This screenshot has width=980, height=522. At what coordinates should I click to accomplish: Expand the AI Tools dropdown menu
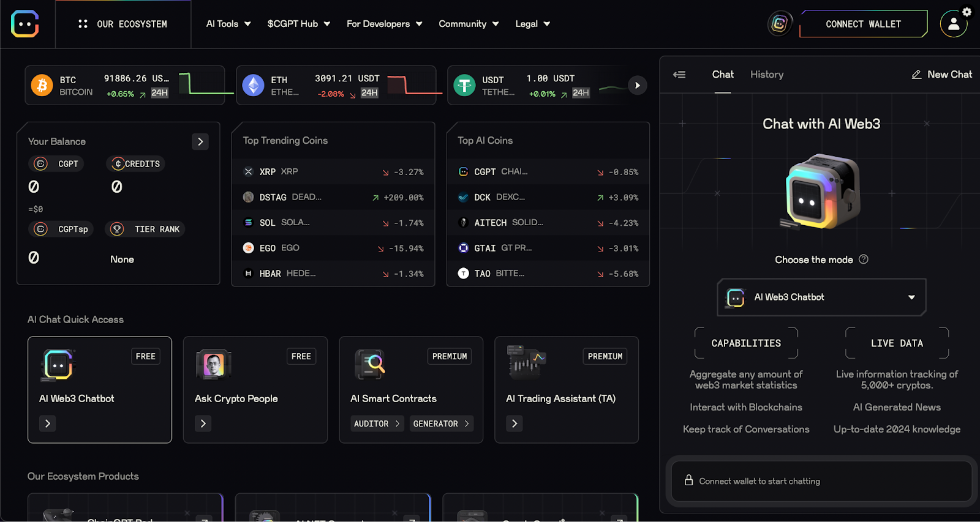[228, 24]
